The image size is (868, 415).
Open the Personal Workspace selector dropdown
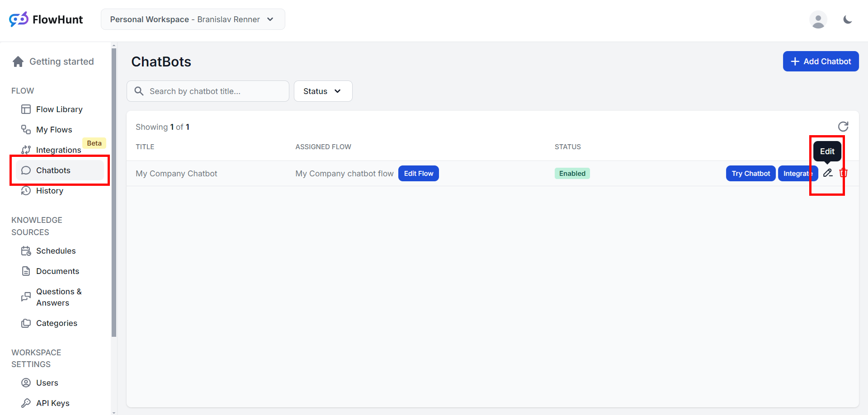pyautogui.click(x=193, y=19)
